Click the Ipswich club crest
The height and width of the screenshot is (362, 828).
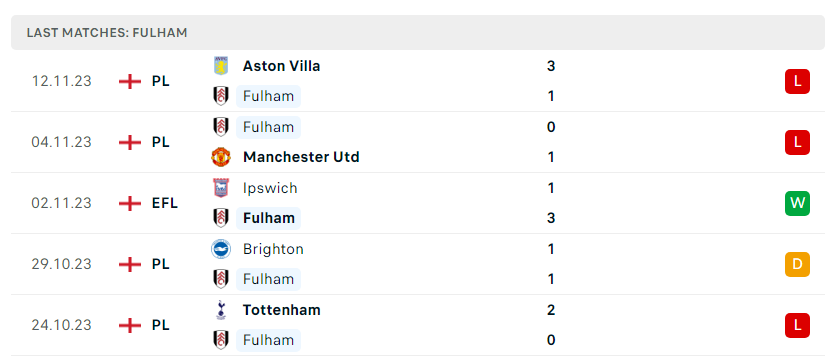tap(220, 188)
